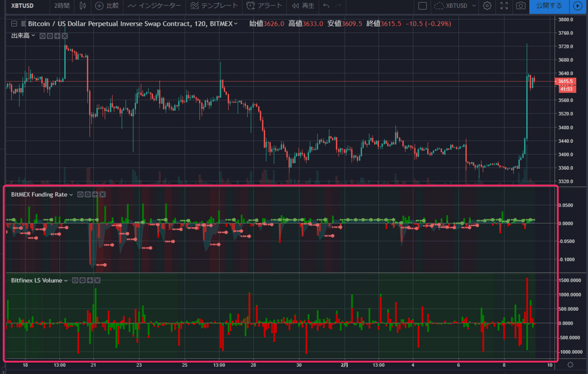Switch chart to fullscreen mode

(504, 6)
